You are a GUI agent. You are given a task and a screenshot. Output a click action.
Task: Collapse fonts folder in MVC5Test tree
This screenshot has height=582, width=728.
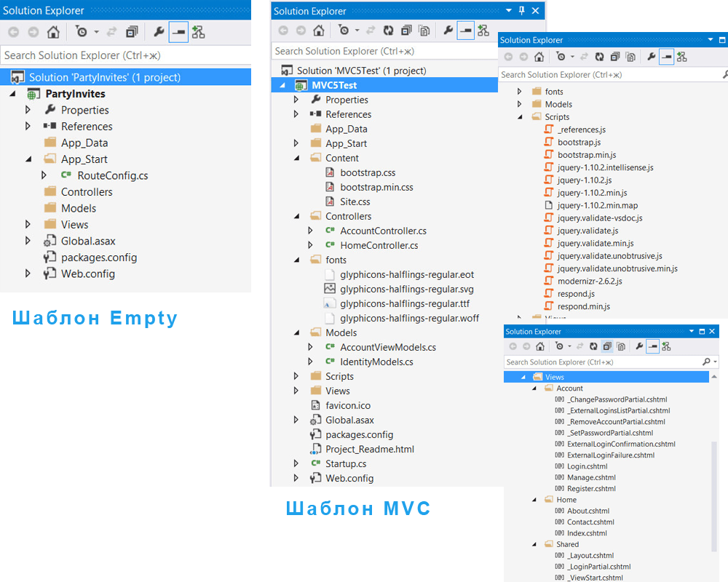tap(296, 260)
